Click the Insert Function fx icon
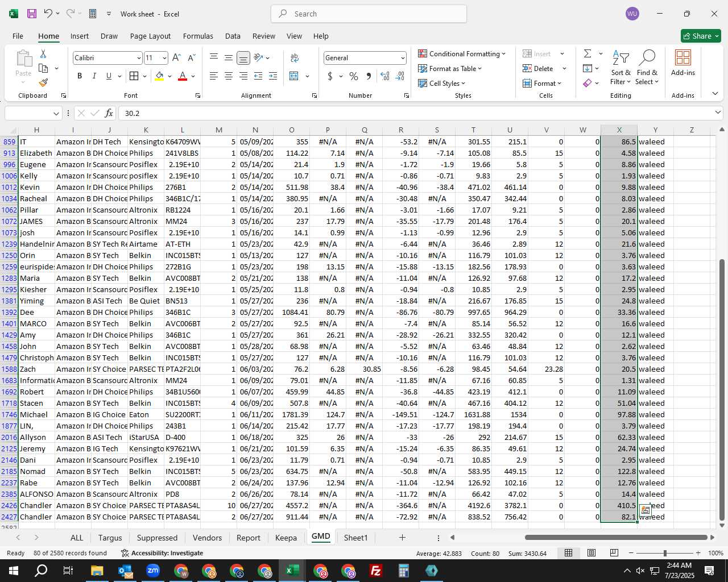Image resolution: width=728 pixels, height=582 pixels. pos(109,113)
